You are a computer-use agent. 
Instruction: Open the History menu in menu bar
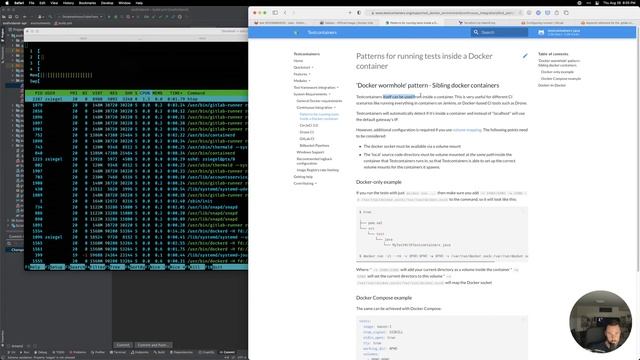pos(69,3)
